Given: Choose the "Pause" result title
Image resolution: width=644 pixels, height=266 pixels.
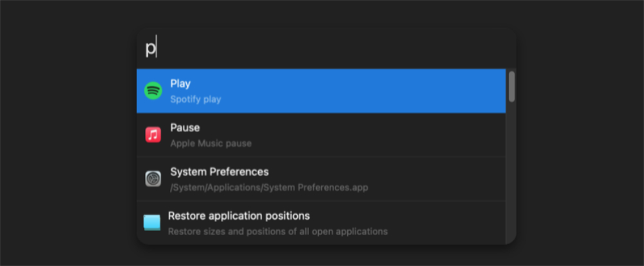Looking at the screenshot, I should [x=185, y=128].
